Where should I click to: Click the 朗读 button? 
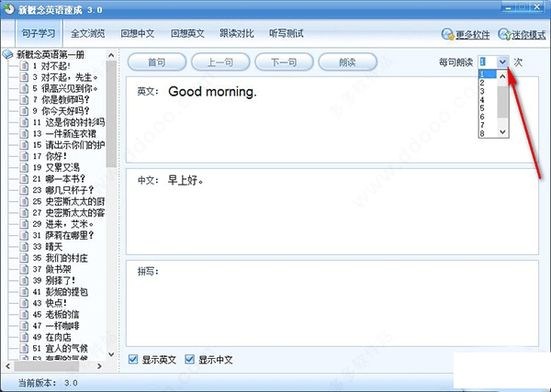point(347,62)
